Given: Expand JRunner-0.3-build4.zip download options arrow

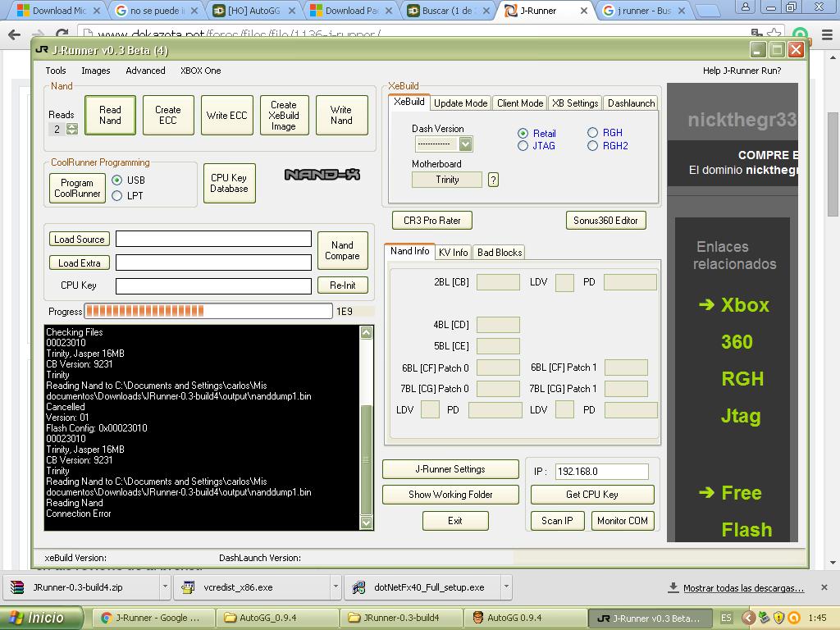Looking at the screenshot, I should pyautogui.click(x=165, y=587).
